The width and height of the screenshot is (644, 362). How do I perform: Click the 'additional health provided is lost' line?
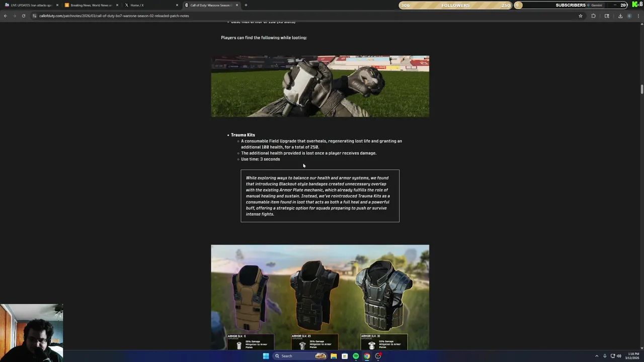pyautogui.click(x=308, y=153)
